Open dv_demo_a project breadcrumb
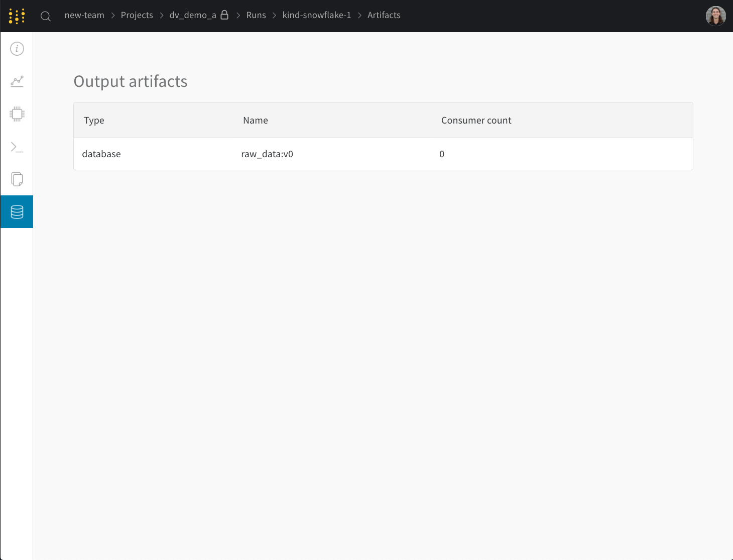 pyautogui.click(x=193, y=15)
